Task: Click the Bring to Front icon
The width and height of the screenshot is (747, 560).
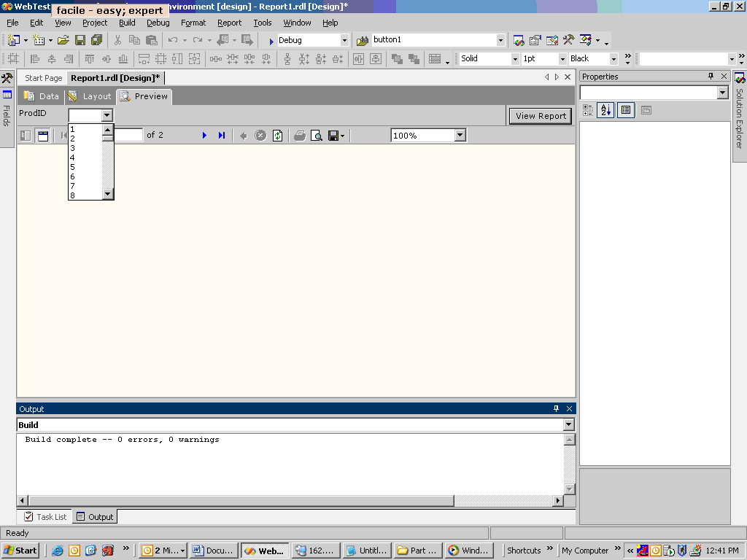Action: (396, 58)
